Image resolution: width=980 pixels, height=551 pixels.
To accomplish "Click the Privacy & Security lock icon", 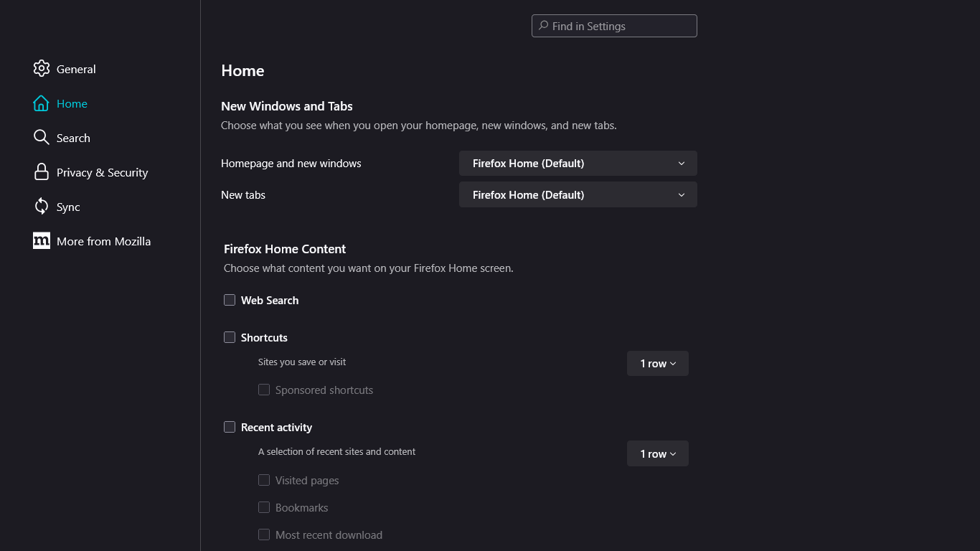I will (x=42, y=172).
